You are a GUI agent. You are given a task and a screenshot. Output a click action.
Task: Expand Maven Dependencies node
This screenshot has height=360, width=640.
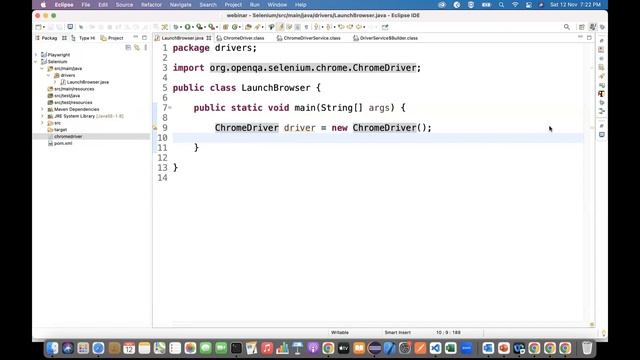click(x=42, y=109)
